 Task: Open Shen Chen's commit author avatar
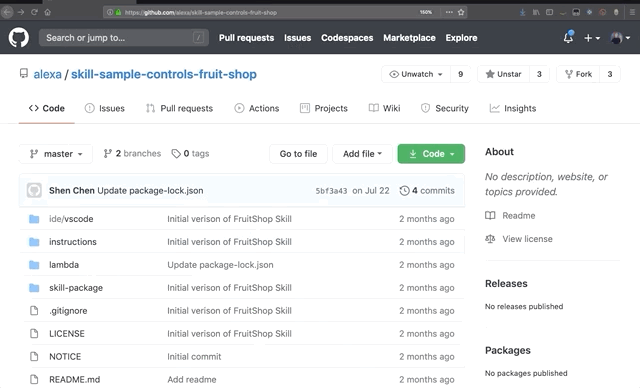tap(34, 191)
